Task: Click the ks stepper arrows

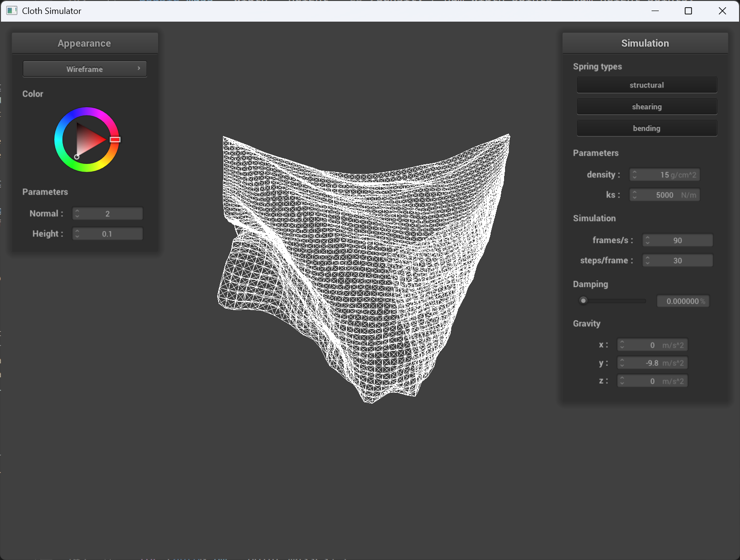Action: [x=635, y=195]
